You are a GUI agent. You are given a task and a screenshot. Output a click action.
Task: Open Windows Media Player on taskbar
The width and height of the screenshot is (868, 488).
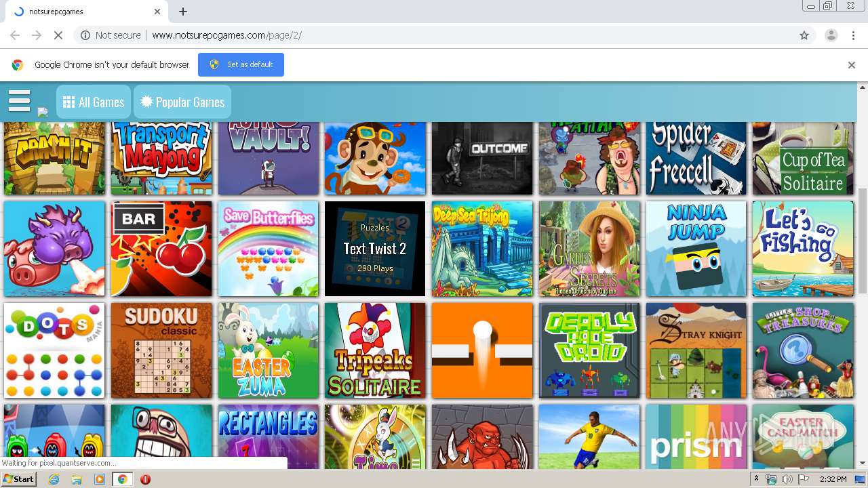(100, 479)
